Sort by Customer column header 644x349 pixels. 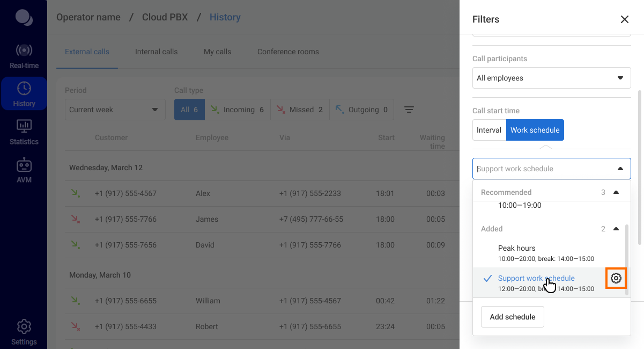[x=111, y=137]
